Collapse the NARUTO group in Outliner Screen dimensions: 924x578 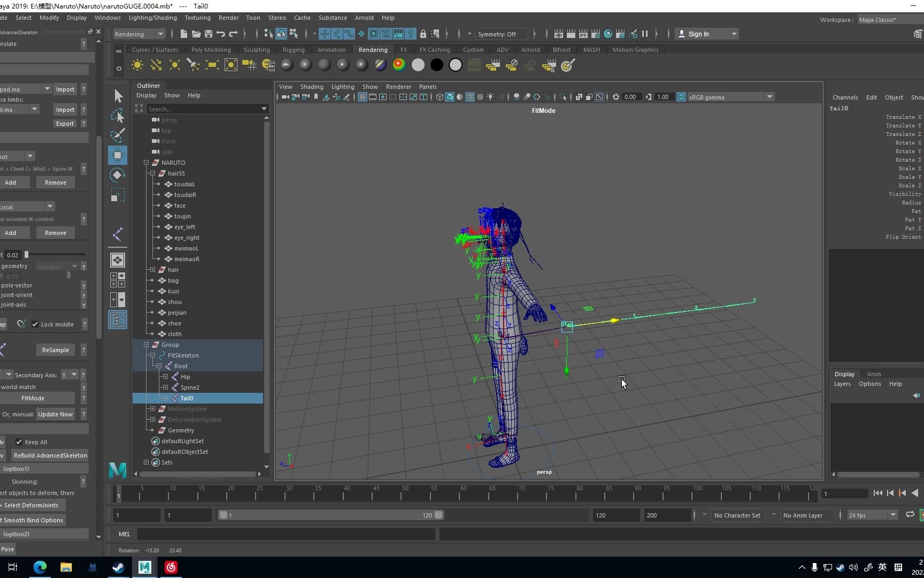[x=146, y=163]
